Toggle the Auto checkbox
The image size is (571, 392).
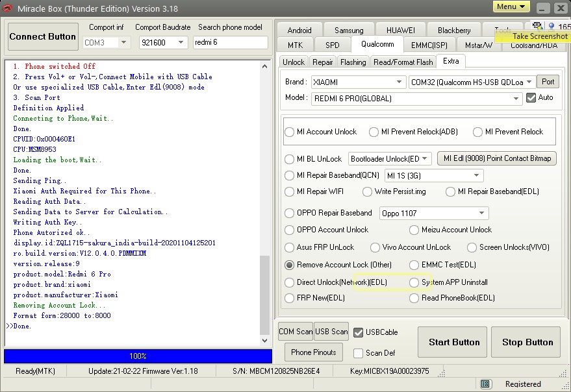(x=531, y=97)
